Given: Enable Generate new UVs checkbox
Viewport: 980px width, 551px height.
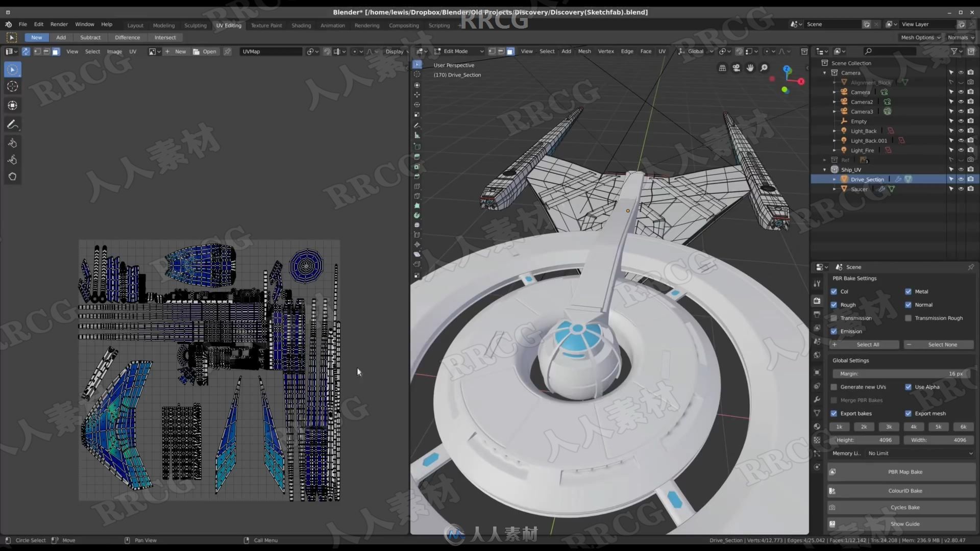Looking at the screenshot, I should pos(835,387).
